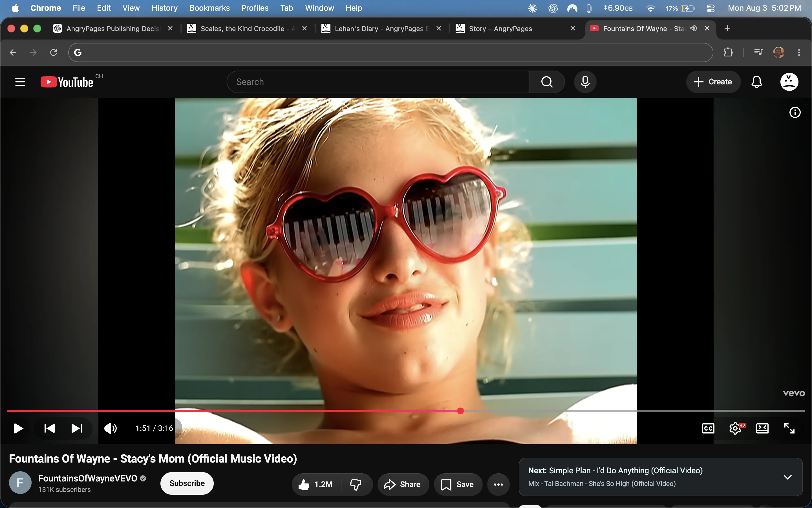Screen dimensions: 812x508
Task: Open FountainsOfWayneVEVO channel name link
Action: (x=88, y=478)
